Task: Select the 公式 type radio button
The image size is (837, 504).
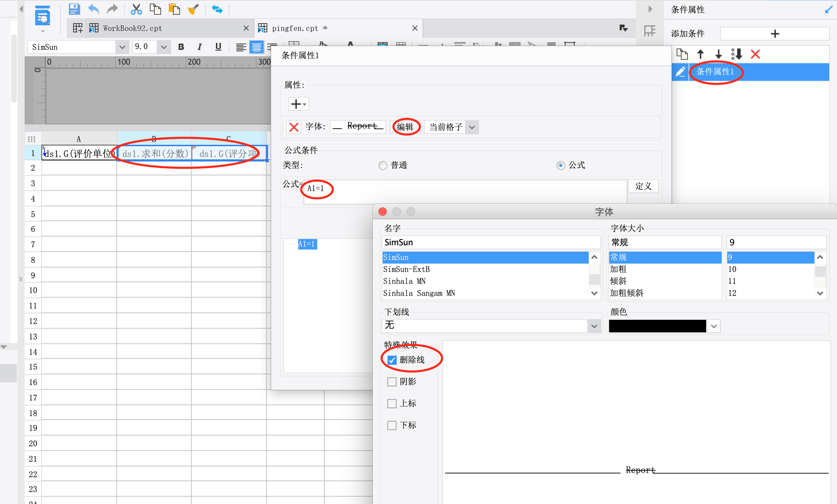Action: point(561,165)
